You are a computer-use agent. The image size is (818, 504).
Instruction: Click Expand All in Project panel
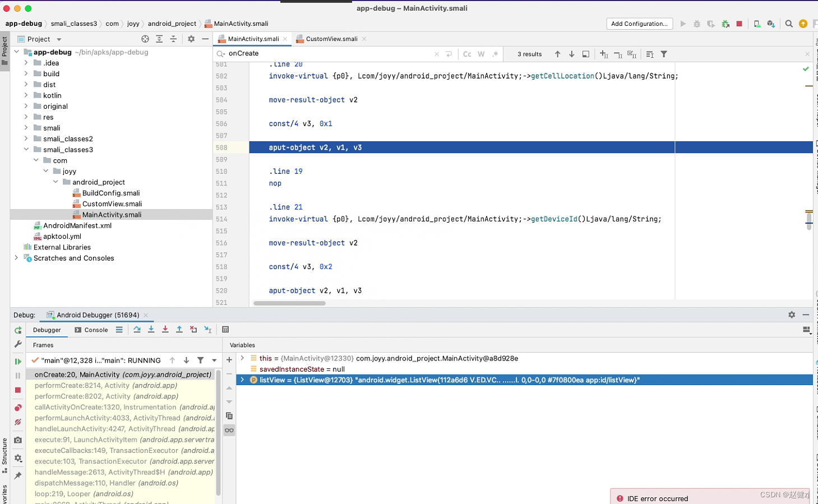[159, 39]
